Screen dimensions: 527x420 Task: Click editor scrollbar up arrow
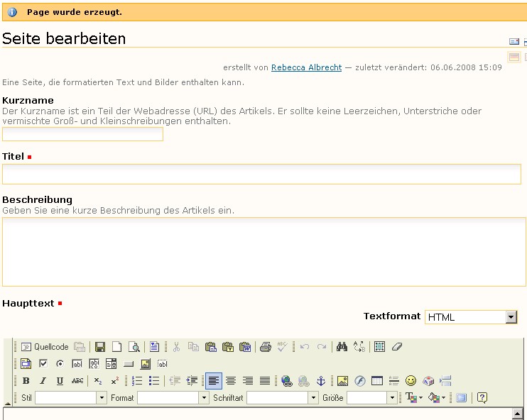[517, 414]
